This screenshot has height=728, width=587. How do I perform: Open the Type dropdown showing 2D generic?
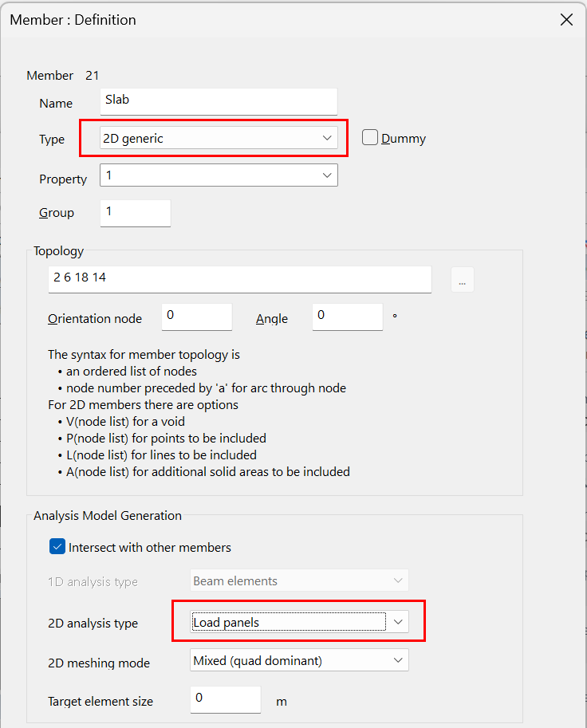tap(218, 138)
